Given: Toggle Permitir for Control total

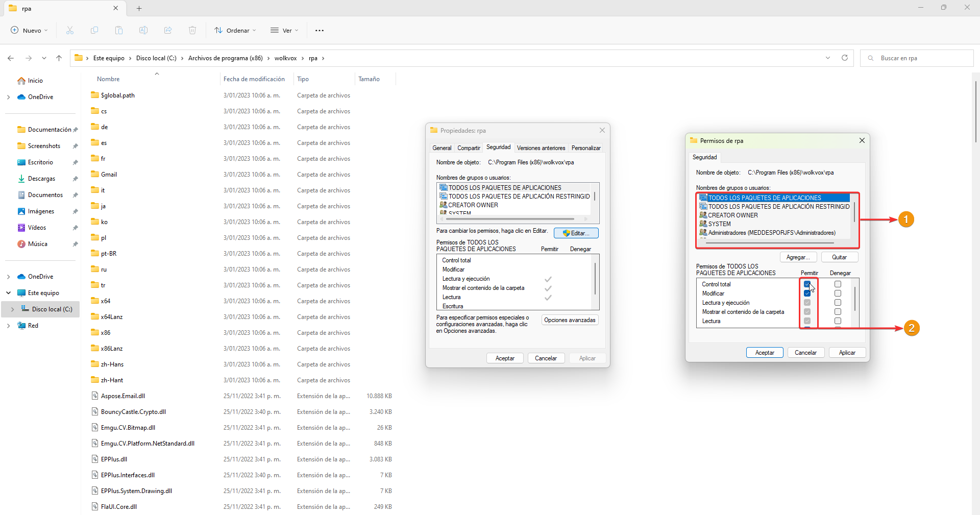Looking at the screenshot, I should (x=807, y=284).
